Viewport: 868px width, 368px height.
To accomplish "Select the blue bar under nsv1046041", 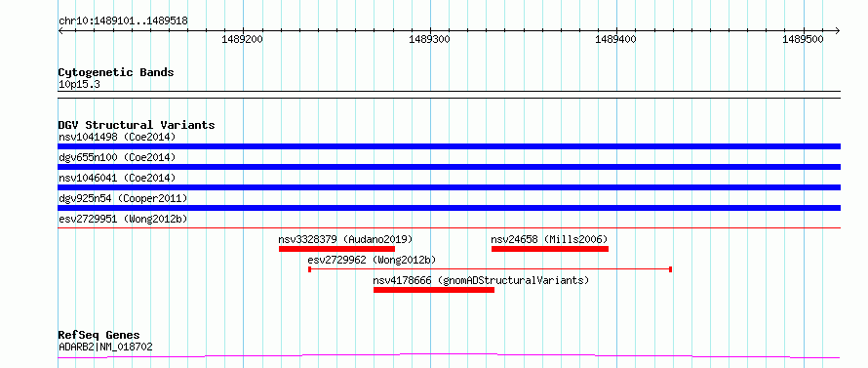I will [449, 187].
